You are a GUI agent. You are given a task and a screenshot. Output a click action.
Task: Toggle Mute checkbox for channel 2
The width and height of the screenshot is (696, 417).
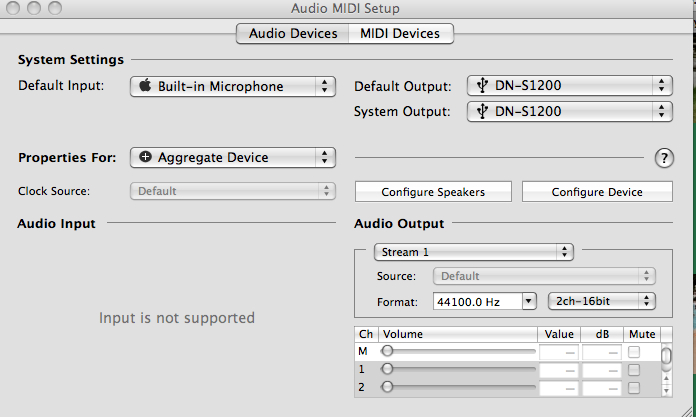(634, 387)
